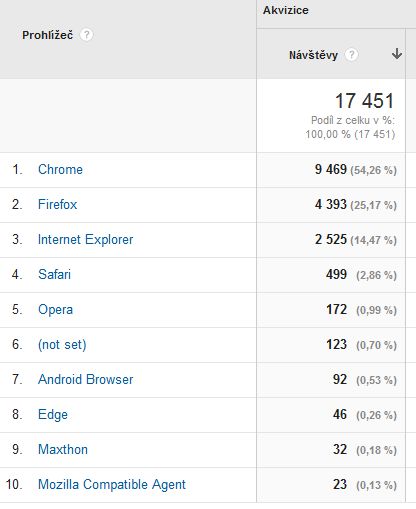The width and height of the screenshot is (416, 509).
Task: Open the Firefox browser link
Action: (57, 204)
